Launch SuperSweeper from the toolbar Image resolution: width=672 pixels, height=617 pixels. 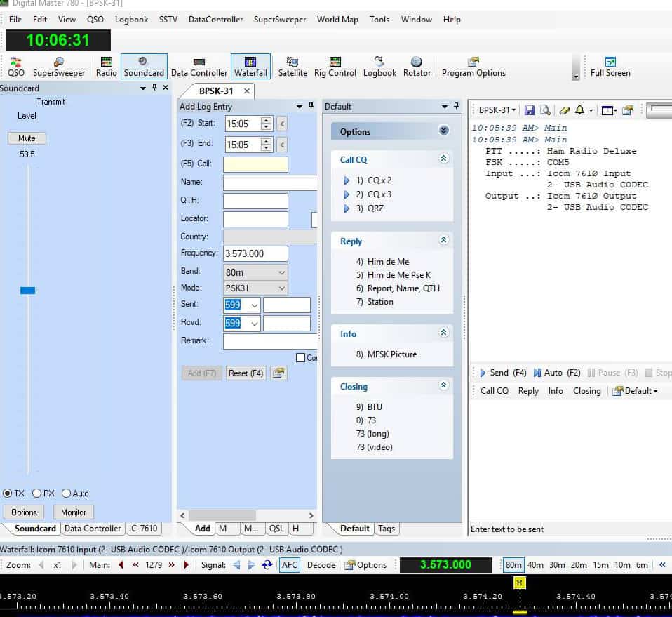(59, 67)
